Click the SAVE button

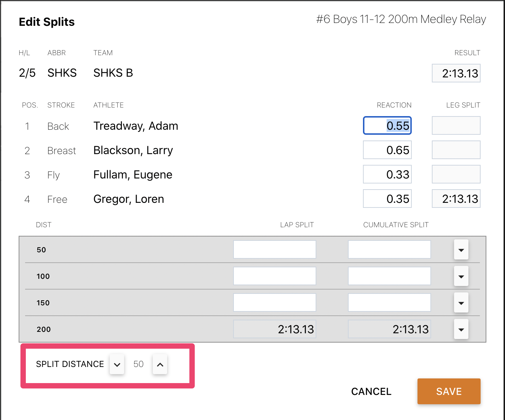(x=449, y=391)
